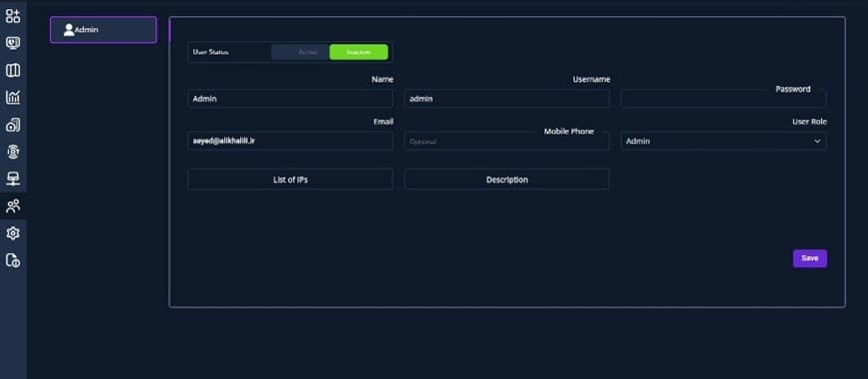Open the file clock log icon in sidebar
The image size is (868, 379).
tap(13, 260)
